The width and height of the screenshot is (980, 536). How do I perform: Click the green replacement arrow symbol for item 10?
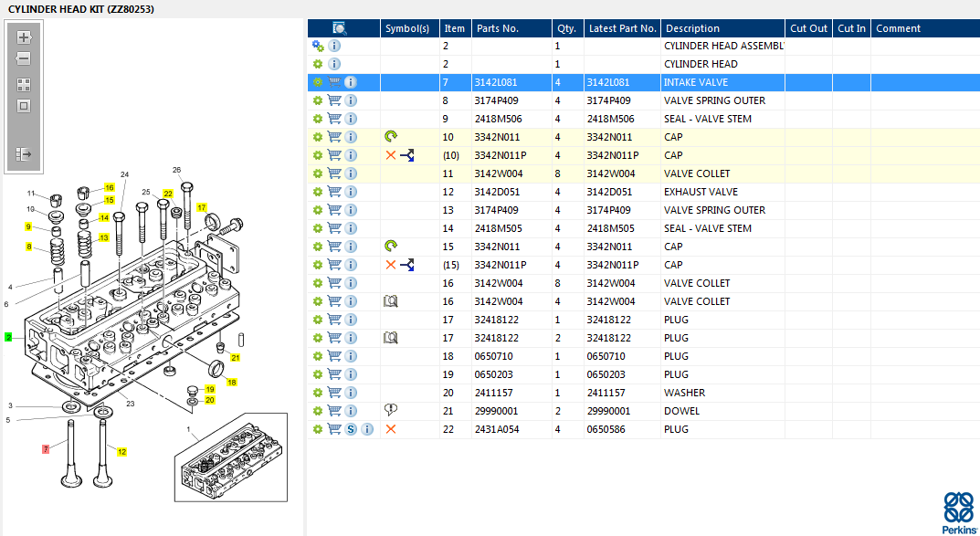coord(391,137)
